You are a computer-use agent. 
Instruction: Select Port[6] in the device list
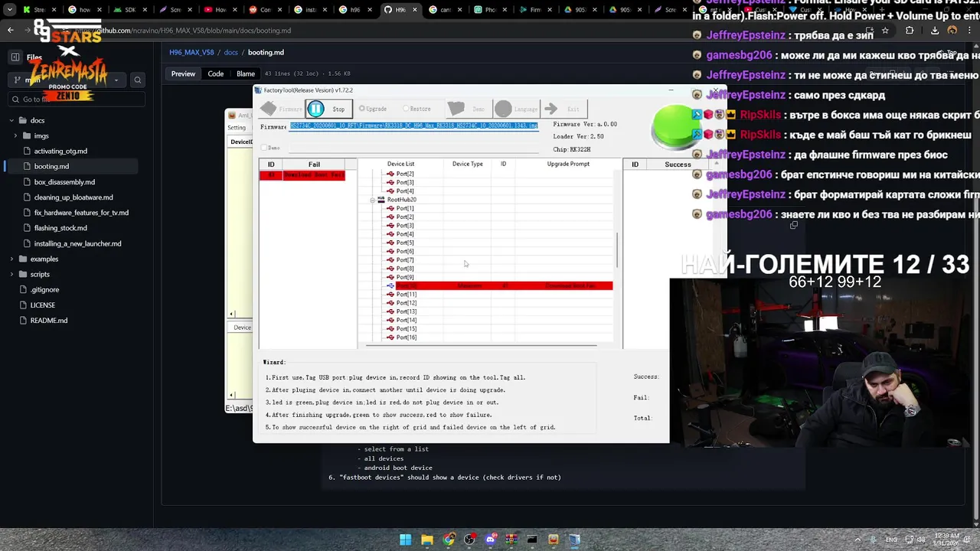coord(405,251)
